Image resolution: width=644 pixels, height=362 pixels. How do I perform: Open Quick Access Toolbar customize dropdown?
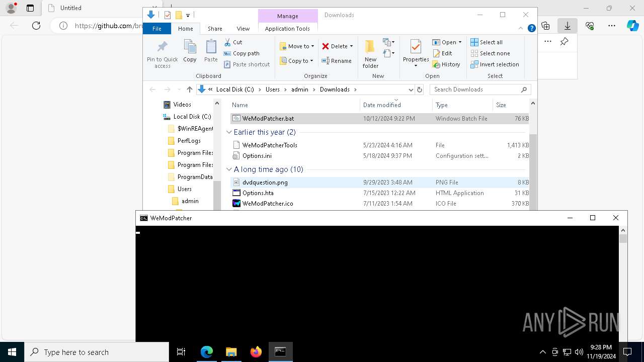click(x=188, y=15)
